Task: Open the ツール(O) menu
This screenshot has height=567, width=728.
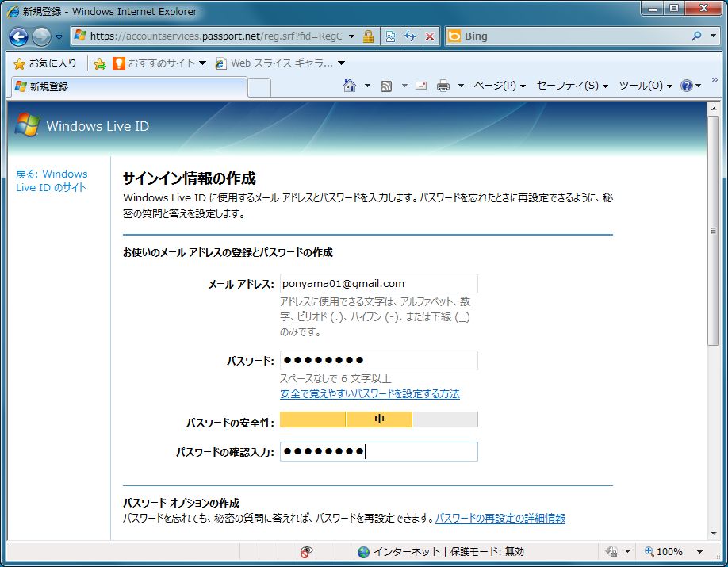Action: point(646,86)
